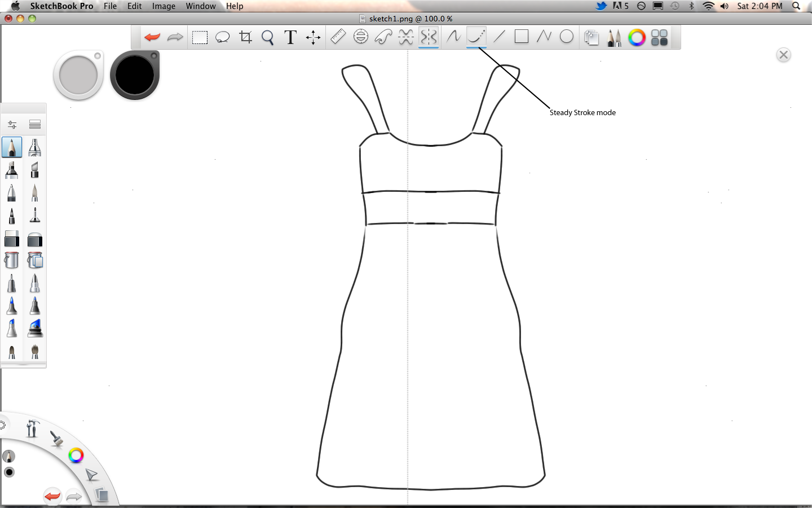
Task: Click the lagoon gray Redo button
Action: click(74, 497)
